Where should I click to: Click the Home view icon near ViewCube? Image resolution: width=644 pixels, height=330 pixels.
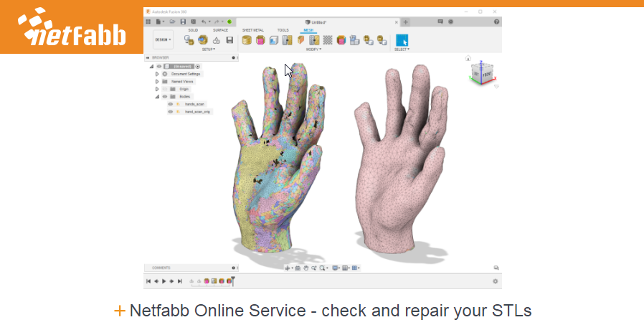pyautogui.click(x=468, y=58)
